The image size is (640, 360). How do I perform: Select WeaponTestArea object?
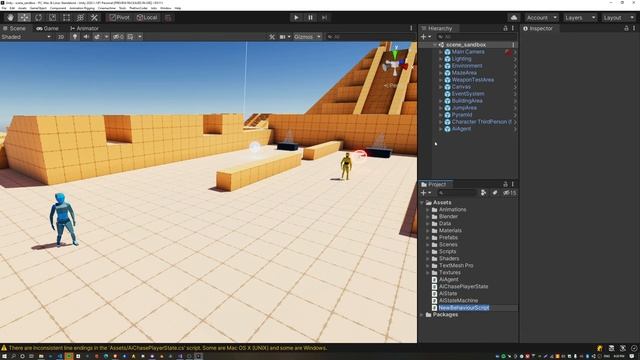click(472, 80)
